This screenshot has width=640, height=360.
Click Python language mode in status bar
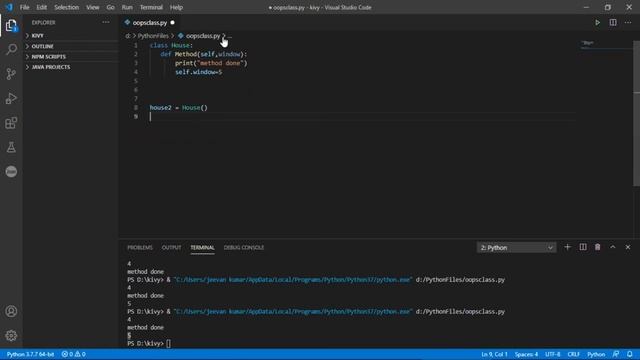pyautogui.click(x=596, y=354)
